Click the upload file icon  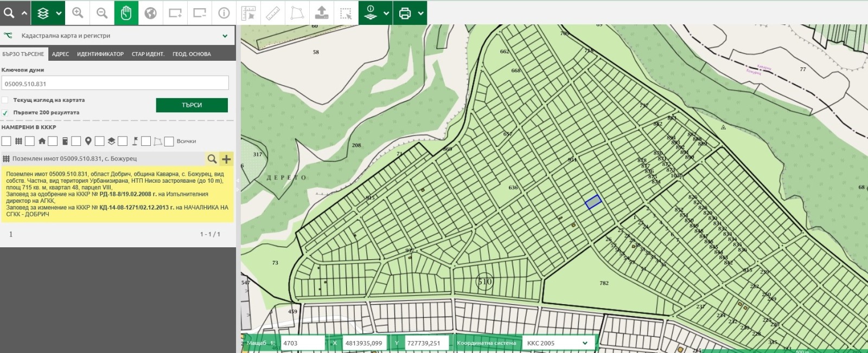click(x=321, y=12)
